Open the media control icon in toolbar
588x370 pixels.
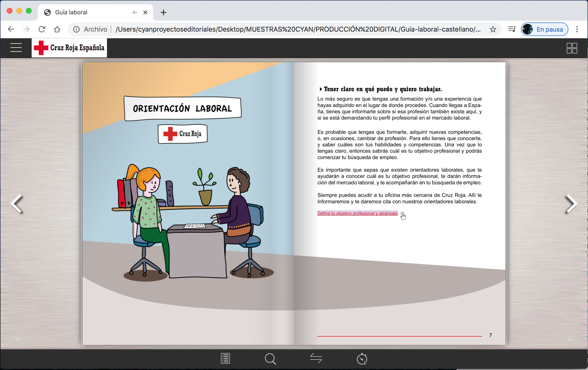(x=512, y=29)
